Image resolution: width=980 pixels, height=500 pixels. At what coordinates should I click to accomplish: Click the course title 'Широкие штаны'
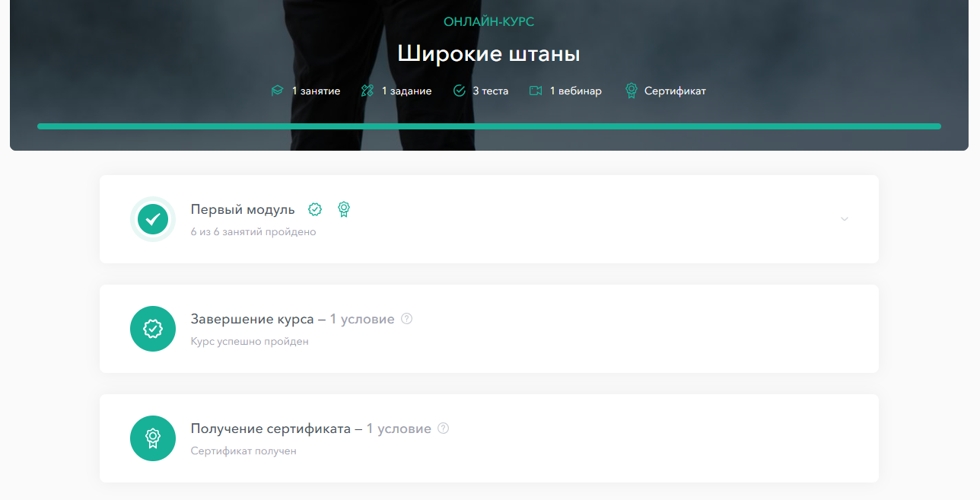[x=489, y=54]
